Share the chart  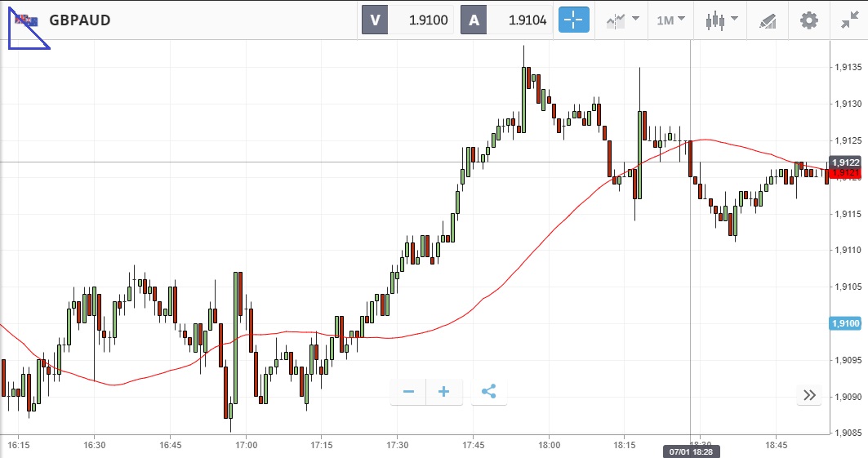pyautogui.click(x=488, y=392)
